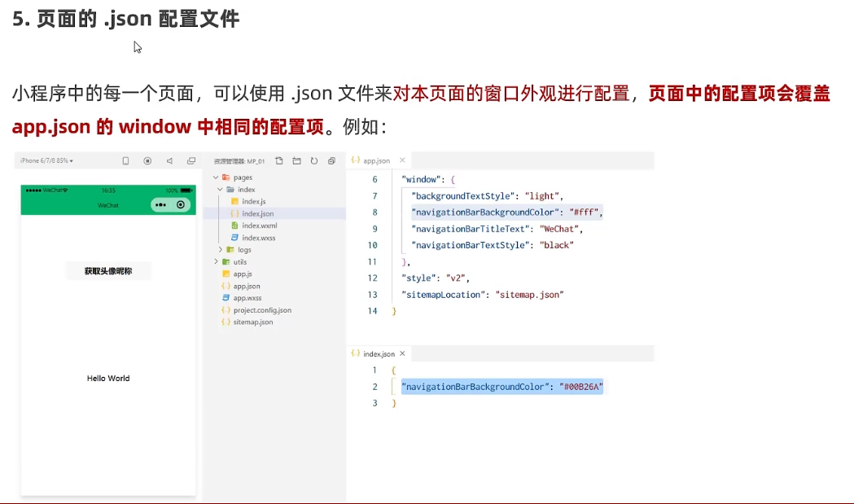Image resolution: width=854 pixels, height=504 pixels.
Task: Click the mini program capsule close target icon
Action: pyautogui.click(x=181, y=205)
